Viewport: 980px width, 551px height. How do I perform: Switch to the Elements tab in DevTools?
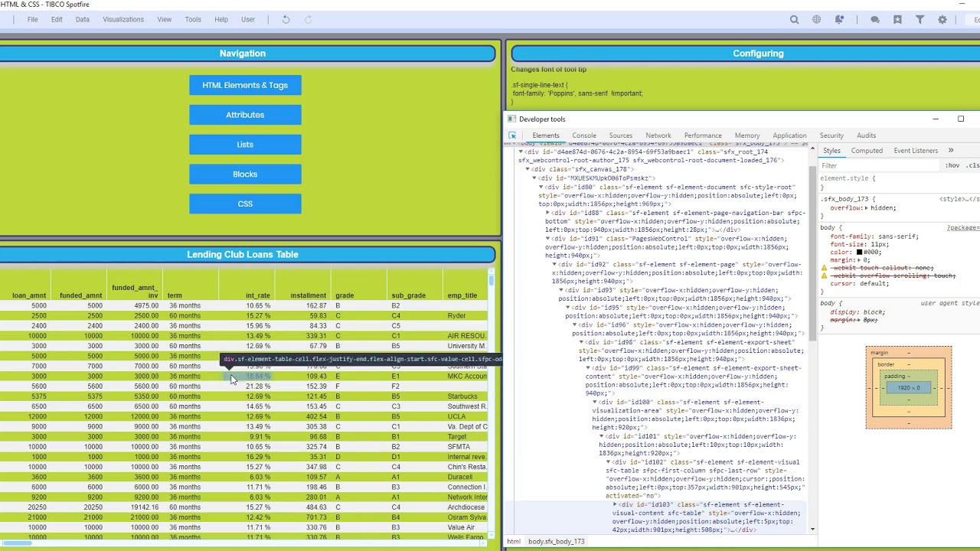[x=546, y=135]
